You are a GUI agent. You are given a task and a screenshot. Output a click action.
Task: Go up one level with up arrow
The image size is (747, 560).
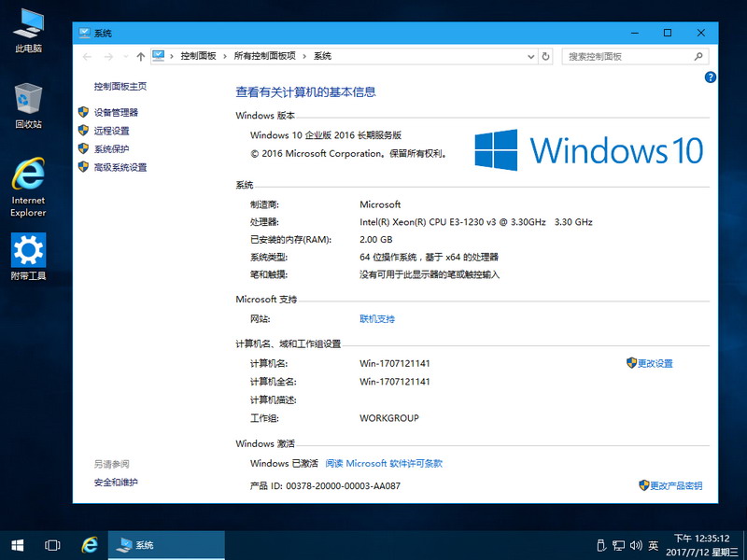pos(141,57)
